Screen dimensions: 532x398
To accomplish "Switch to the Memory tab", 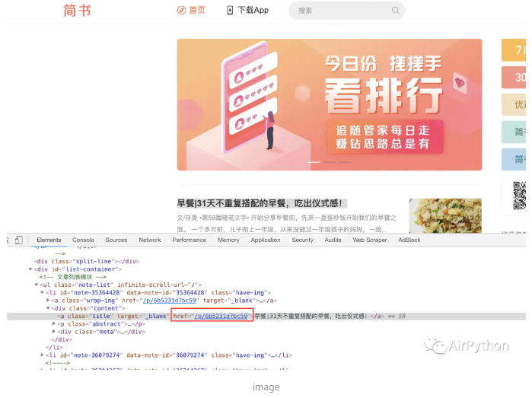I will coord(228,240).
